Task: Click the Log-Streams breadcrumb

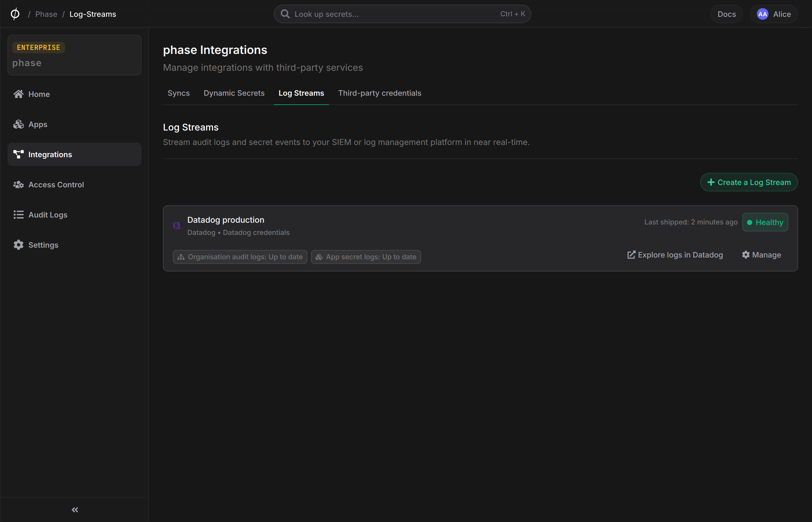Action: (x=93, y=14)
